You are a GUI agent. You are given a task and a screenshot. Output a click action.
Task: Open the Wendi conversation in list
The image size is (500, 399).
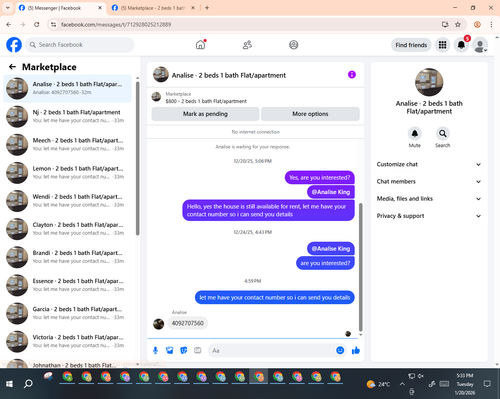(x=67, y=201)
